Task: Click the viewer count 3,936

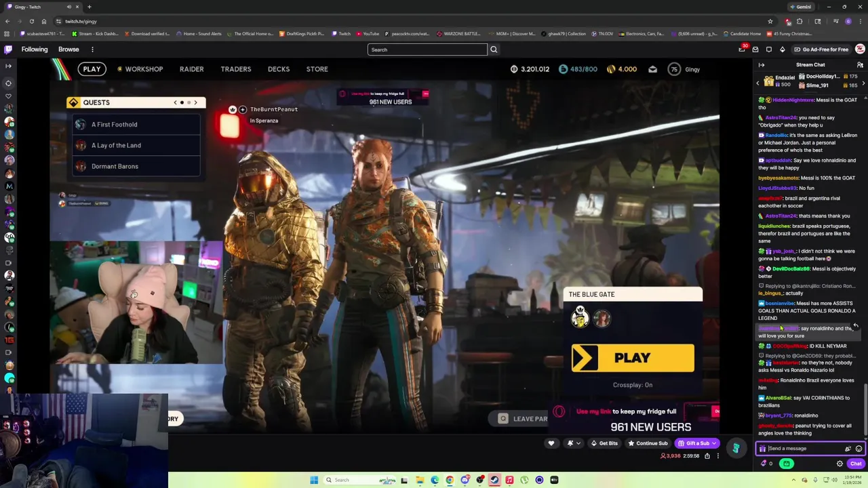Action: point(671,456)
